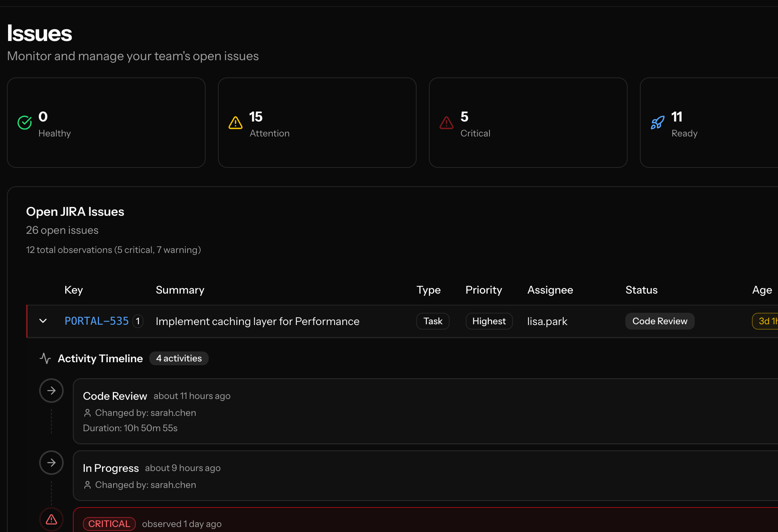Image resolution: width=778 pixels, height=532 pixels.
Task: Click the Code Review activity card title
Action: pos(115,396)
